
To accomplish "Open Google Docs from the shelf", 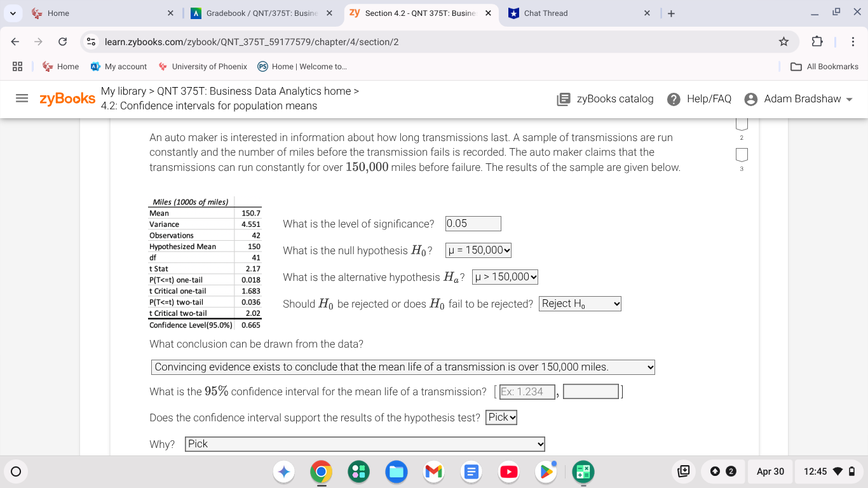I will [471, 471].
